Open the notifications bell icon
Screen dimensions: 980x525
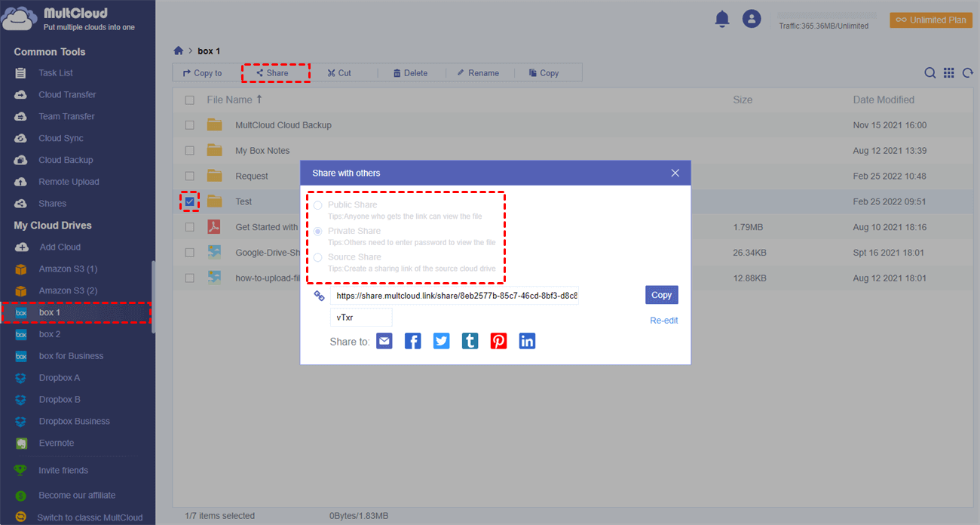(x=722, y=20)
